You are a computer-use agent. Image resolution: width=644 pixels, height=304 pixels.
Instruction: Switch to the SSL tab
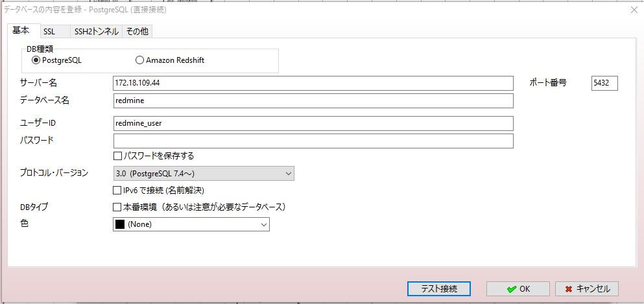point(55,32)
